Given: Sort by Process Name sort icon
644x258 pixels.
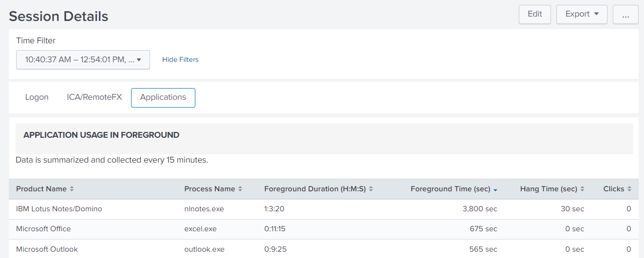Looking at the screenshot, I should pos(240,189).
